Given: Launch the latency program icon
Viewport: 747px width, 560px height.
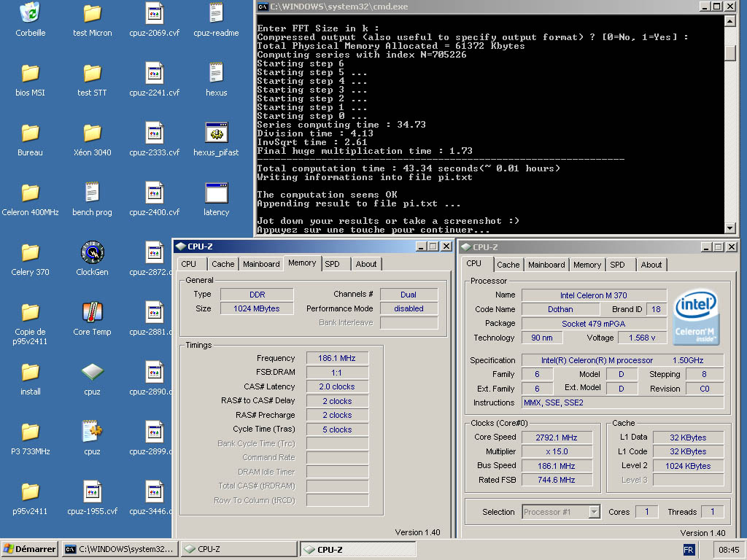Looking at the screenshot, I should [216, 193].
